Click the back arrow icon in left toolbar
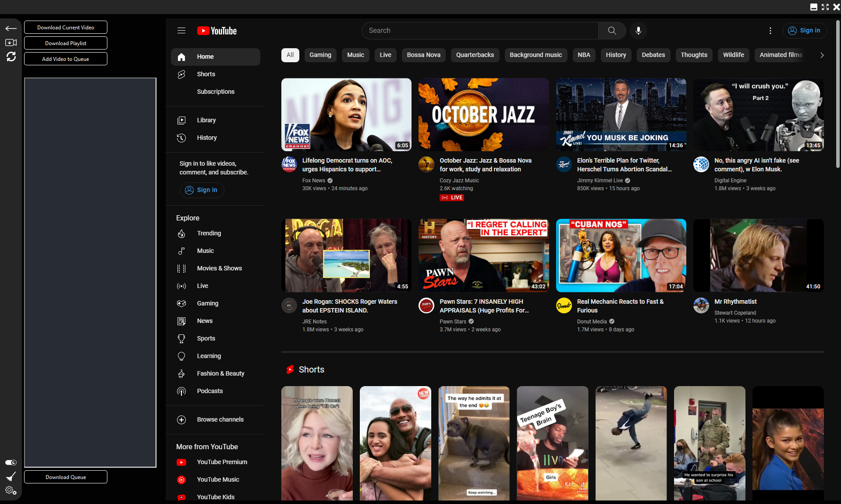This screenshot has width=841, height=504. click(11, 28)
